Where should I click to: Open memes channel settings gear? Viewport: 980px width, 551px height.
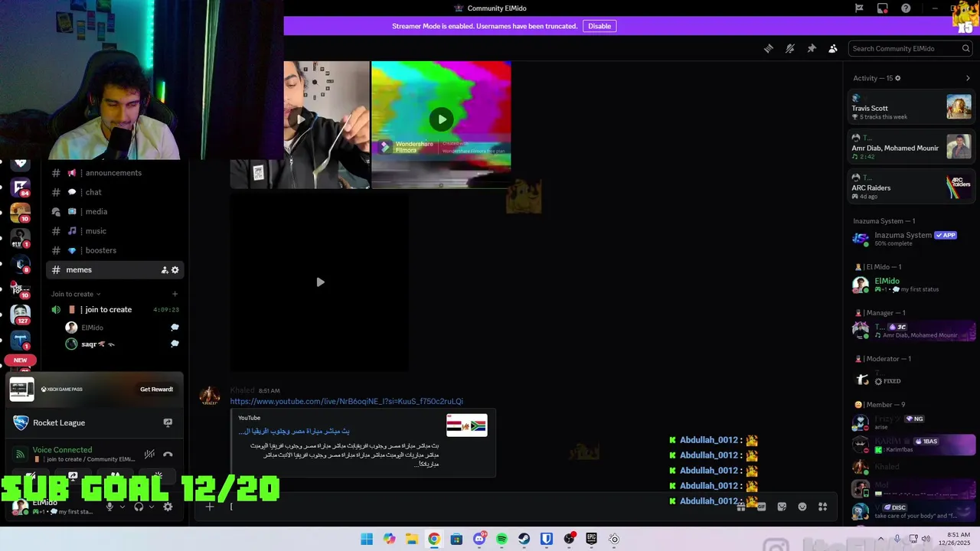[x=175, y=270]
